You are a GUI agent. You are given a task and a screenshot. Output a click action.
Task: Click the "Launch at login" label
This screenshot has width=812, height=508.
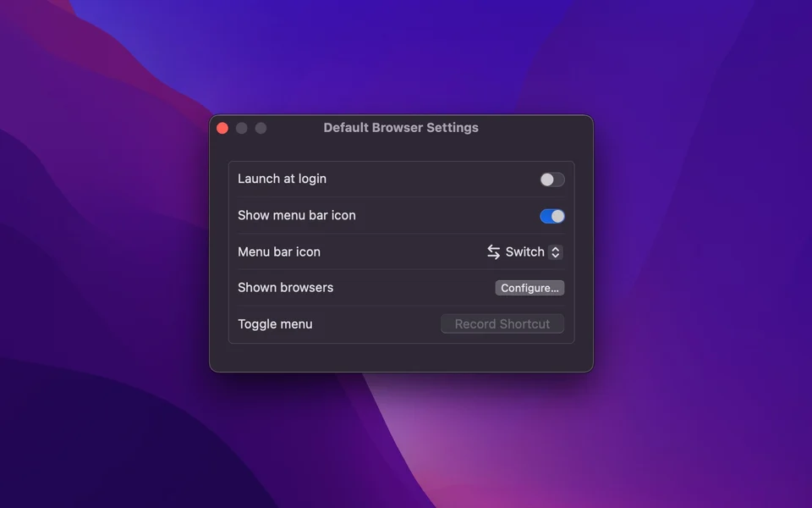point(282,179)
